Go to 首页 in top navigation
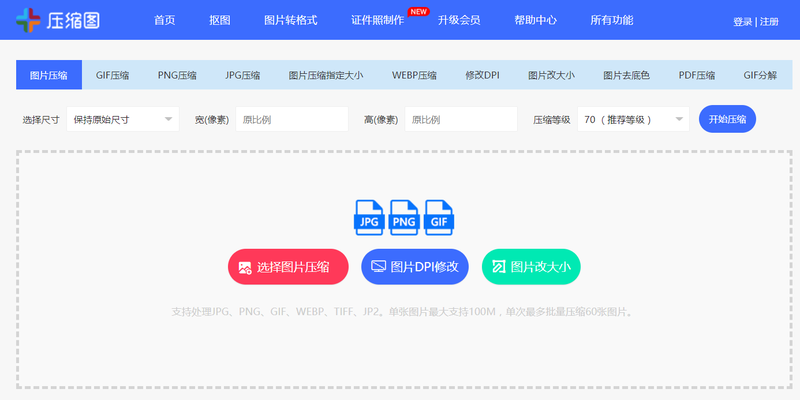Image resolution: width=800 pixels, height=400 pixels. pos(164,20)
